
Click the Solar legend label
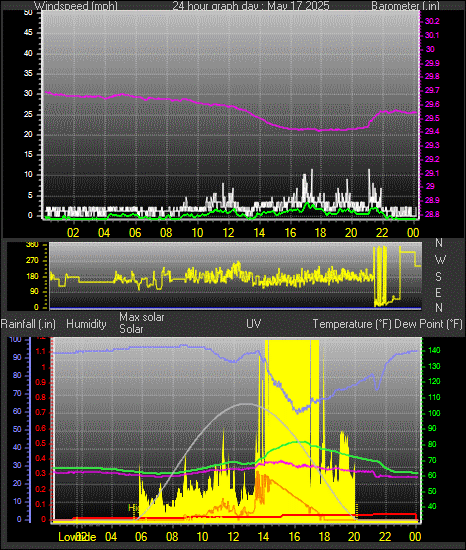131,329
